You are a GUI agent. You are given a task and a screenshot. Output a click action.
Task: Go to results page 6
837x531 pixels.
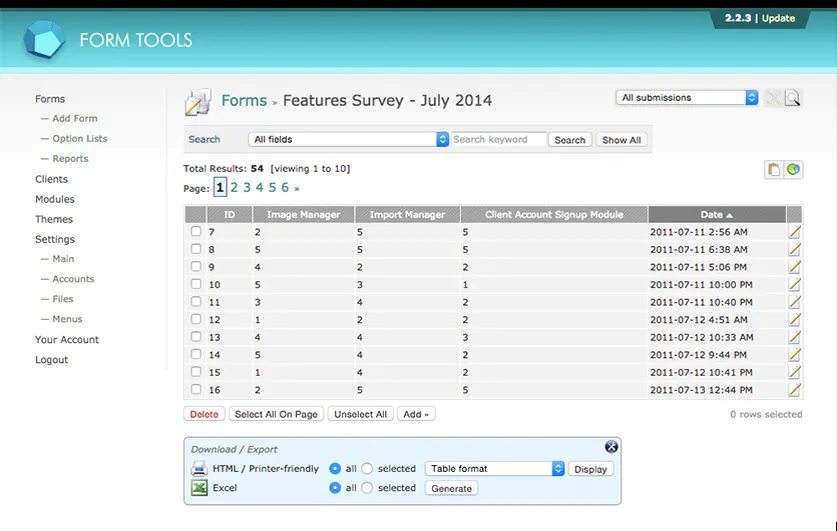(x=285, y=187)
